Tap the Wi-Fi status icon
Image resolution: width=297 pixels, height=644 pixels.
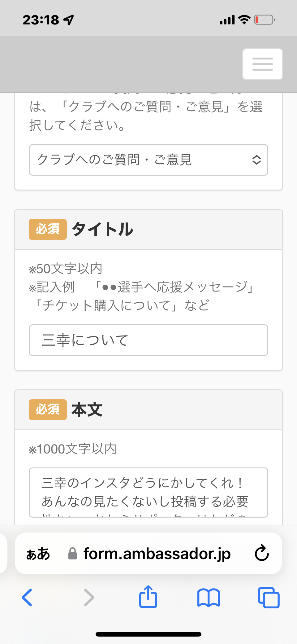click(x=244, y=20)
